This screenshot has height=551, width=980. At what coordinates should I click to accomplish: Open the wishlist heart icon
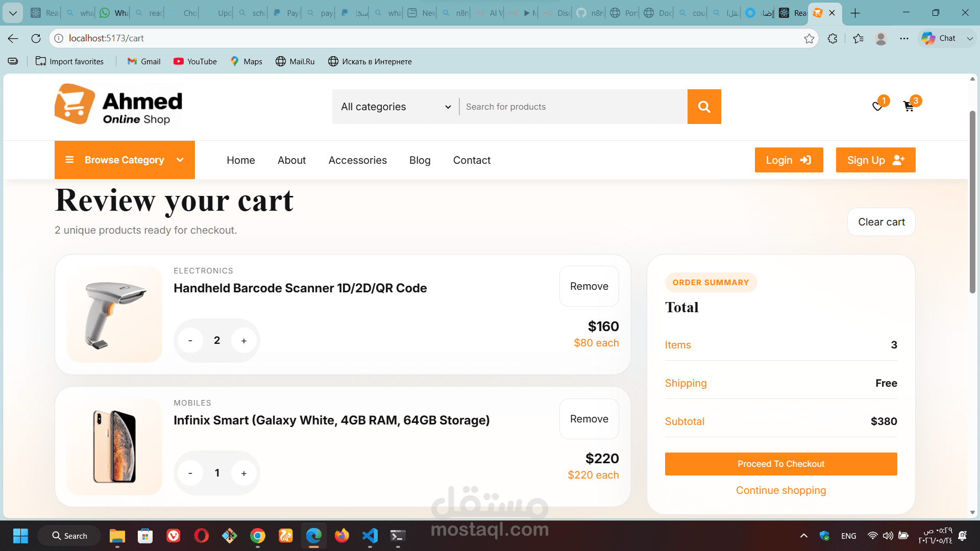tap(877, 106)
